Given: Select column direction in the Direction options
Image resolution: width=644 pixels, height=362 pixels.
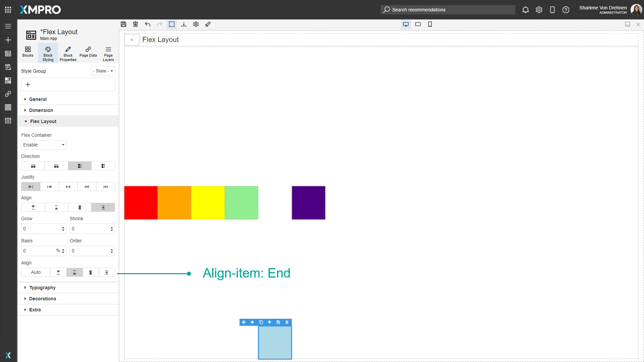Looking at the screenshot, I should pos(79,166).
